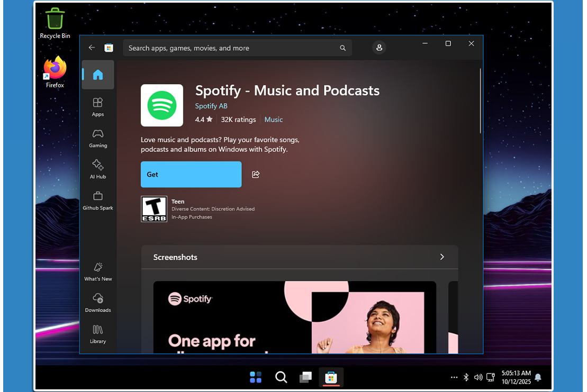This screenshot has width=587, height=392.
Task: Click the share icon beside Get
Action: coord(256,175)
